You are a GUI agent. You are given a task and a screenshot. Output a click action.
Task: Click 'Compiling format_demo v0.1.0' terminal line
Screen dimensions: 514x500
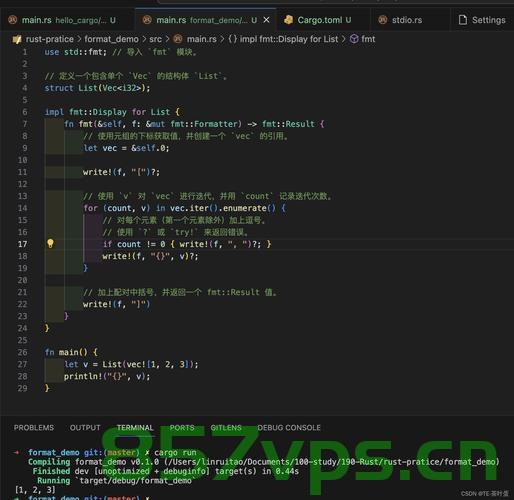[x=263, y=462]
